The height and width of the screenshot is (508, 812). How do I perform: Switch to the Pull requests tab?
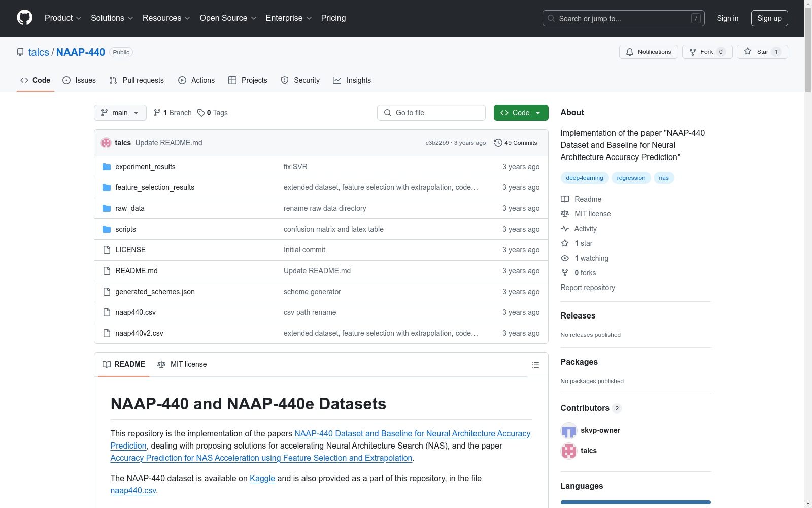137,80
